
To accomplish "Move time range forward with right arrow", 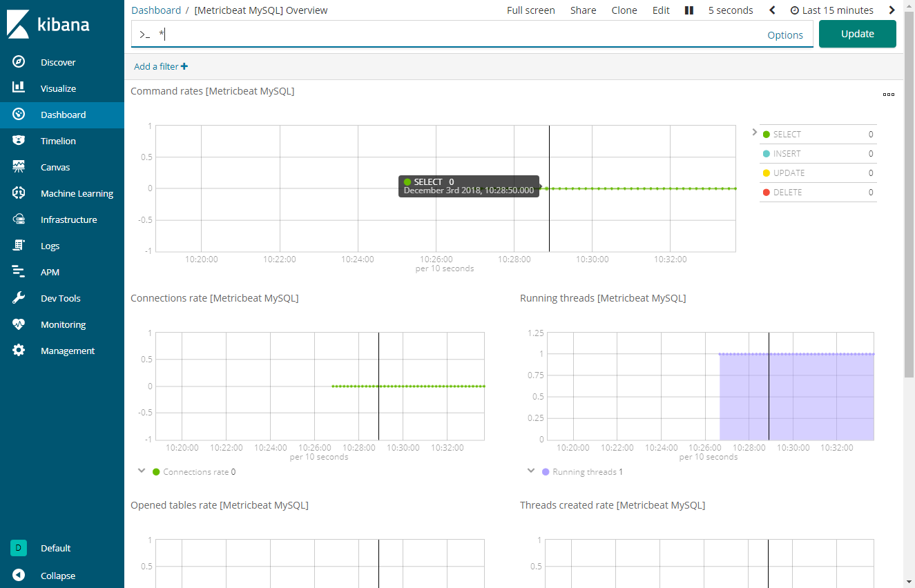I will (x=892, y=10).
